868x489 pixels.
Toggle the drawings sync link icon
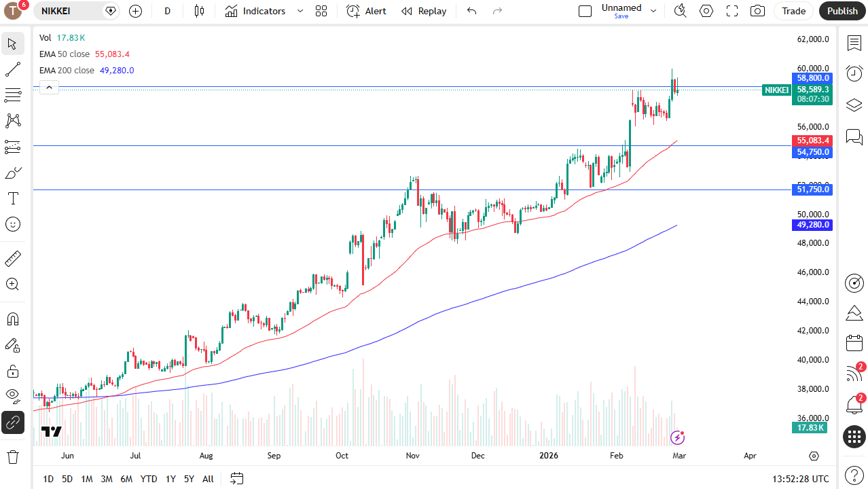point(12,422)
